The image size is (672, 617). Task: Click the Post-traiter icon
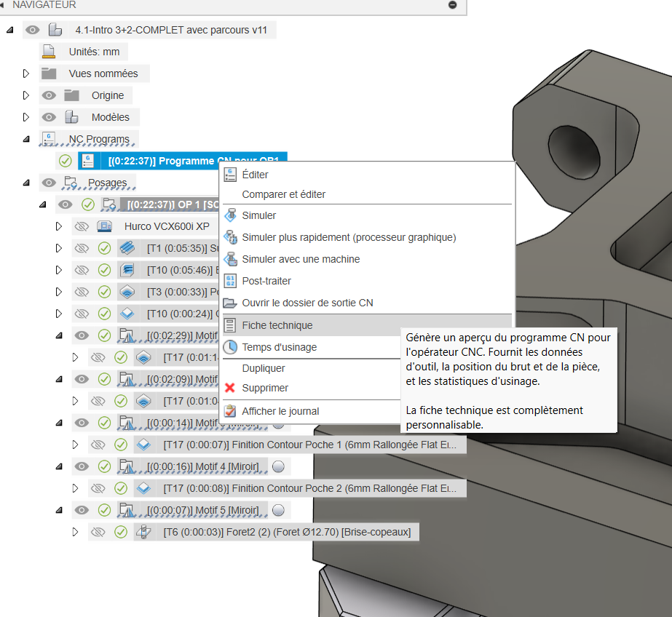pos(230,281)
